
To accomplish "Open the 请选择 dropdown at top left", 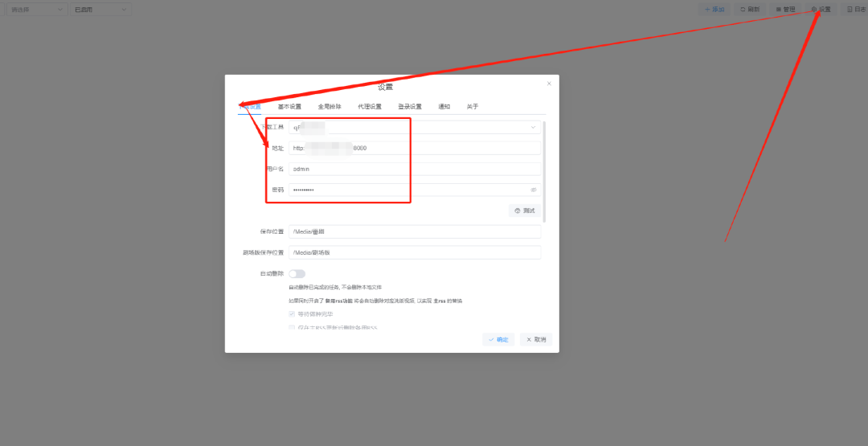I will 37,10.
